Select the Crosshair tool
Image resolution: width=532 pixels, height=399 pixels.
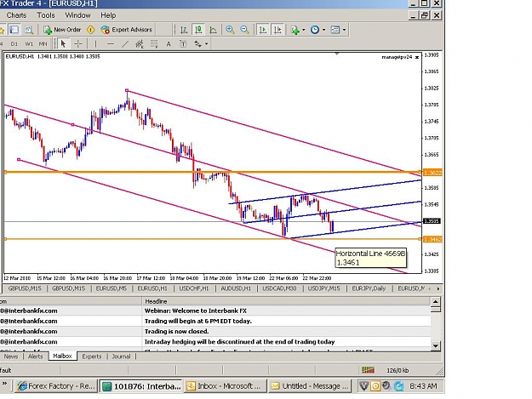(78, 43)
